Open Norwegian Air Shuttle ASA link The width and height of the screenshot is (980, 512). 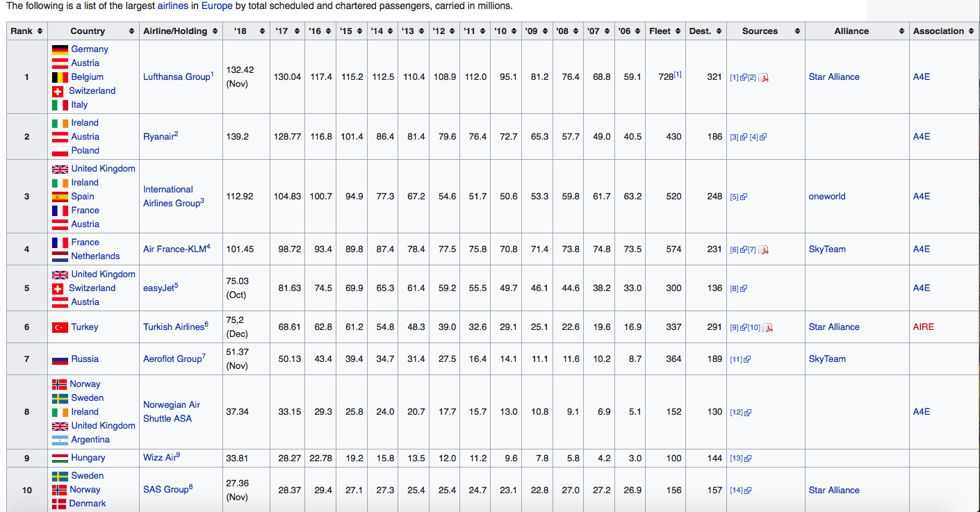172,412
